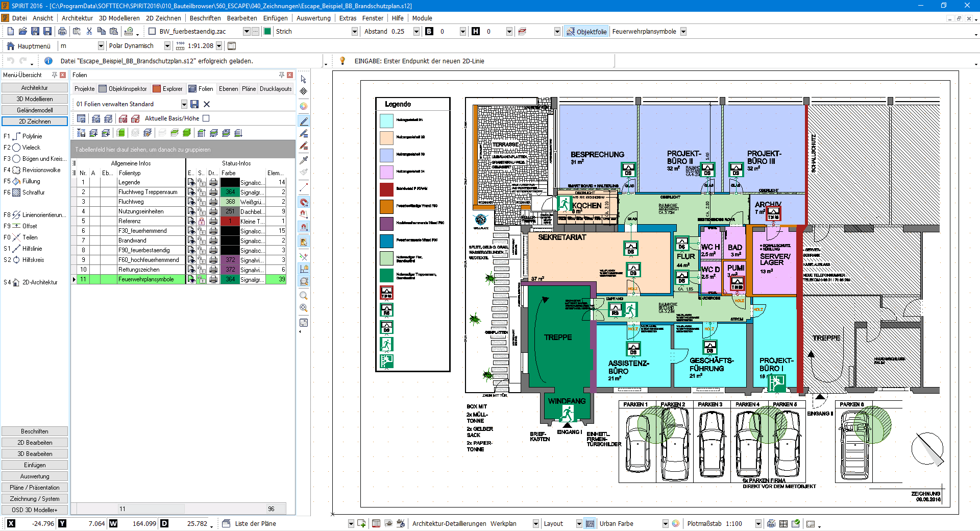The height and width of the screenshot is (531, 980).
Task: Click the zoom-extents magnifier icon
Action: [x=304, y=308]
